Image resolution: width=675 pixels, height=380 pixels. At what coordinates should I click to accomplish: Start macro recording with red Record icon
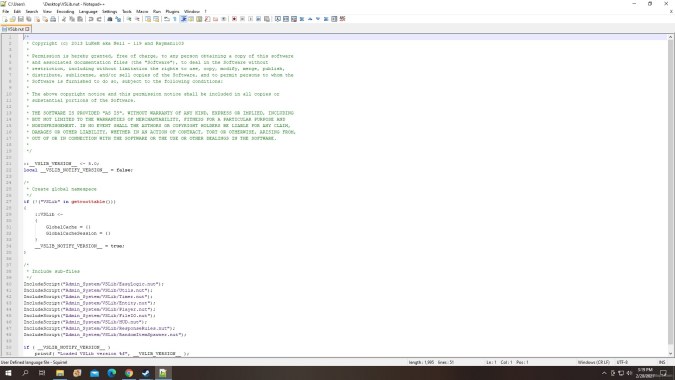[x=234, y=19]
